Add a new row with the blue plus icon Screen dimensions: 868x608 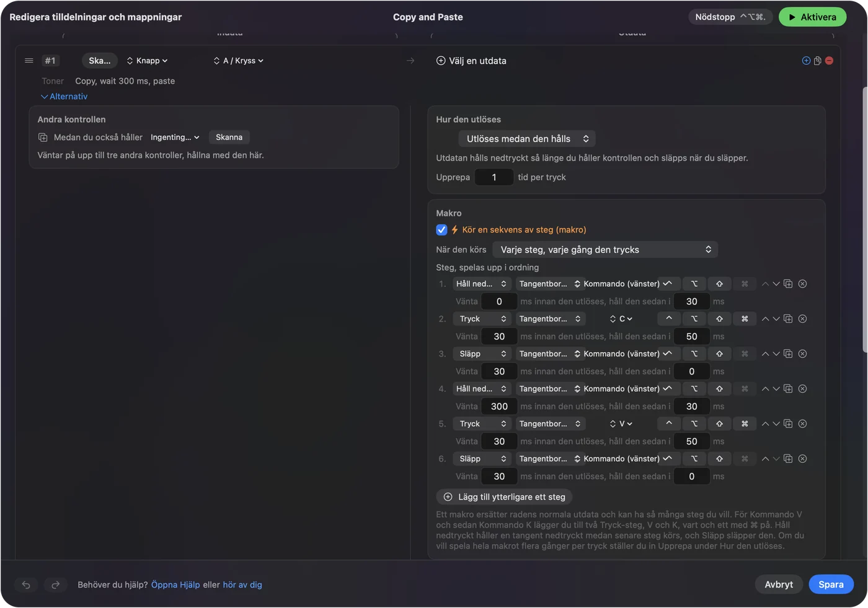pyautogui.click(x=806, y=61)
